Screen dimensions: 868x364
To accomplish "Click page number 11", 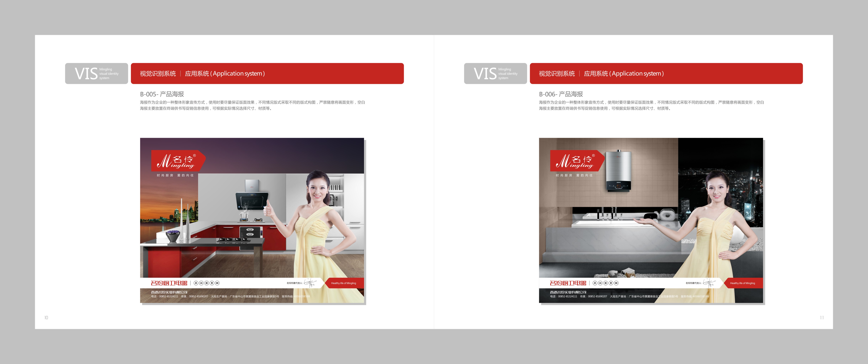I will [822, 317].
